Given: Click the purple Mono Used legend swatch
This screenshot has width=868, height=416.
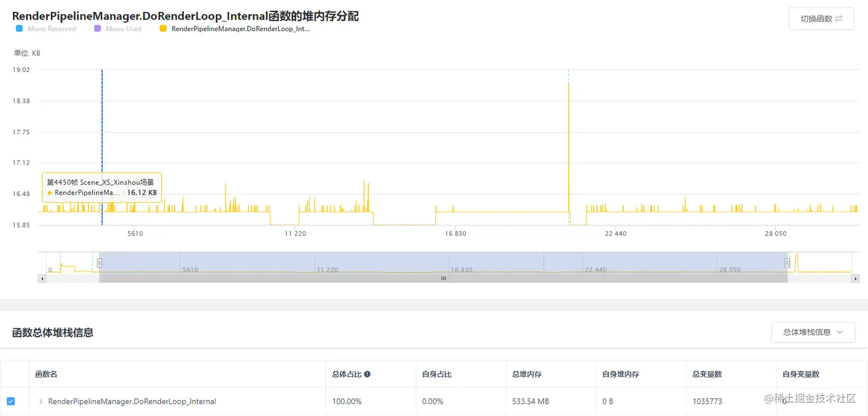Looking at the screenshot, I should tap(96, 29).
